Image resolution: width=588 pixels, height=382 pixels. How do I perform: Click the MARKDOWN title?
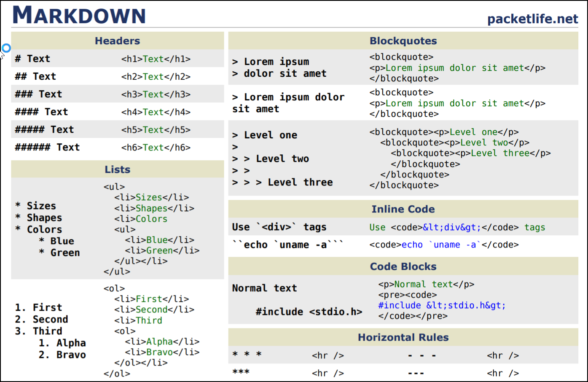click(x=79, y=15)
